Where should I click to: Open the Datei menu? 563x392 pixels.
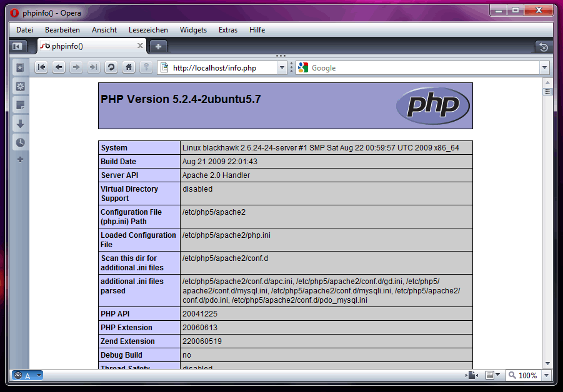(24, 30)
